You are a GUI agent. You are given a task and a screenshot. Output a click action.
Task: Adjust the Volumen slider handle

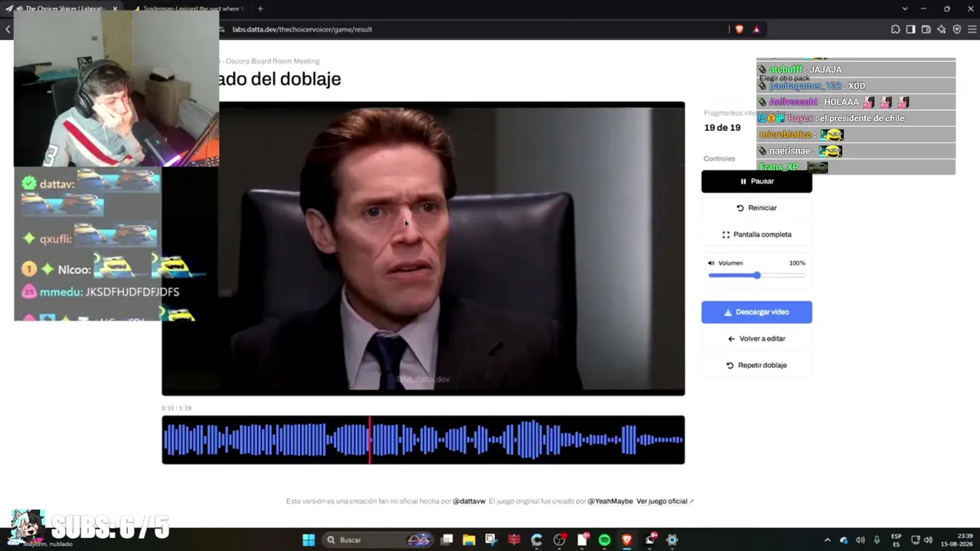[756, 275]
